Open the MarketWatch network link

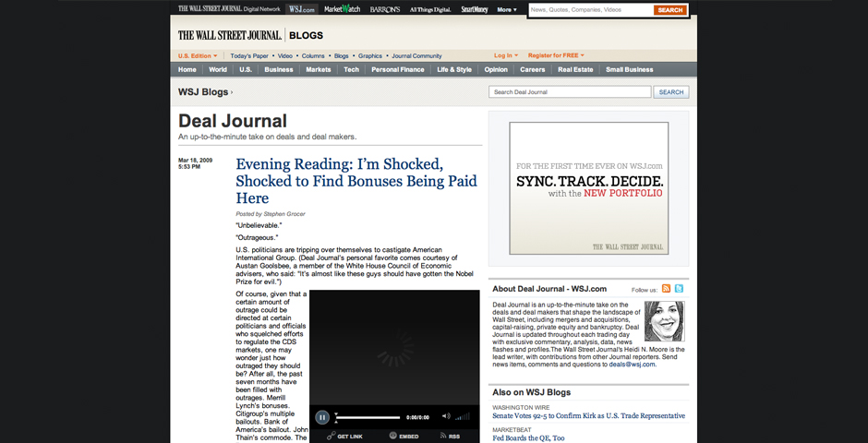[342, 9]
